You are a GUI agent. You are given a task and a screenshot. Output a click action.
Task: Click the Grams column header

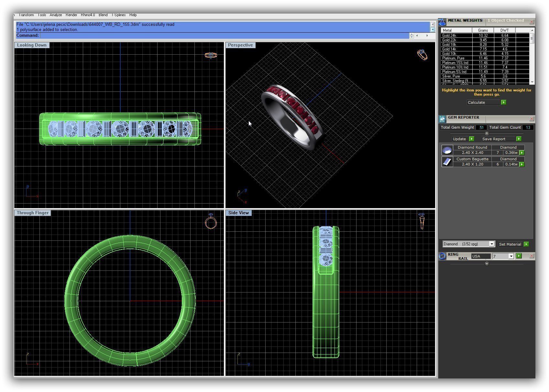point(483,30)
